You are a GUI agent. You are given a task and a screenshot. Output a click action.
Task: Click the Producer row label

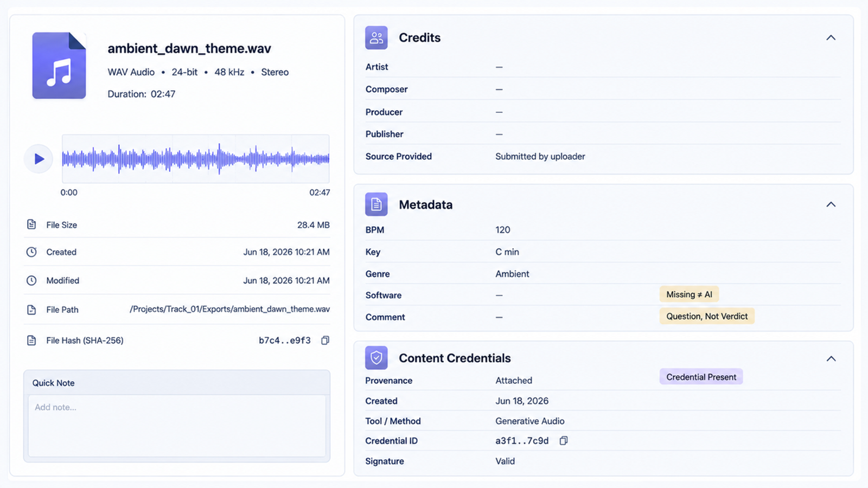coord(384,112)
